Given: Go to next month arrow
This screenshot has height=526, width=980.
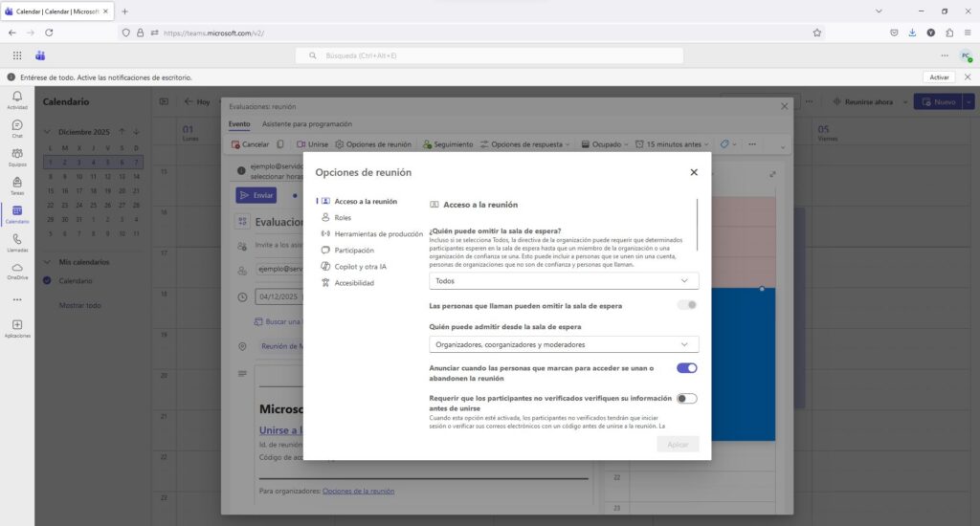Looking at the screenshot, I should [136, 132].
